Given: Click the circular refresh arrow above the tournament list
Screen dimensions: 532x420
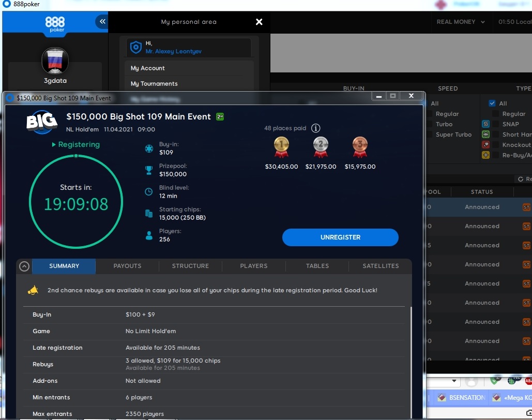Looking at the screenshot, I should 521,179.
